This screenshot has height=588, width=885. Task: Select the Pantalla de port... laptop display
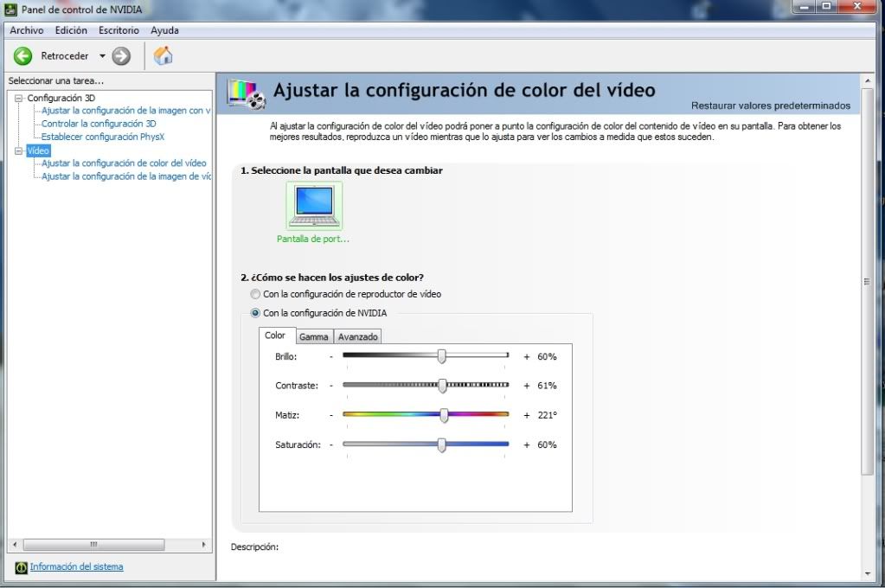[314, 213]
